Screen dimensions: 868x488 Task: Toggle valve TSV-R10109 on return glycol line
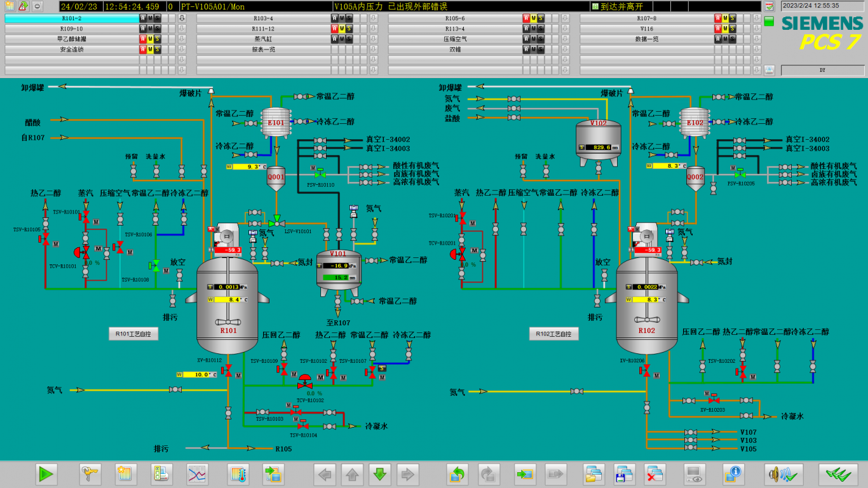coord(283,369)
